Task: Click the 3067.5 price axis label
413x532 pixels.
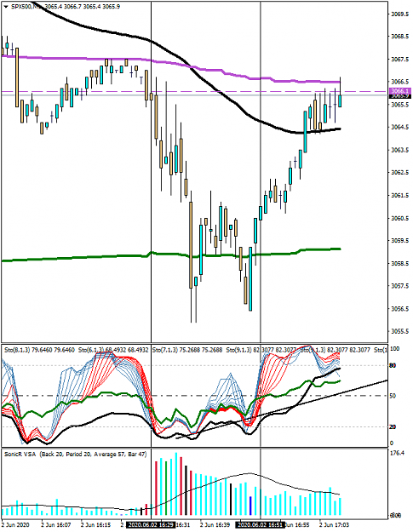Action: (400, 60)
